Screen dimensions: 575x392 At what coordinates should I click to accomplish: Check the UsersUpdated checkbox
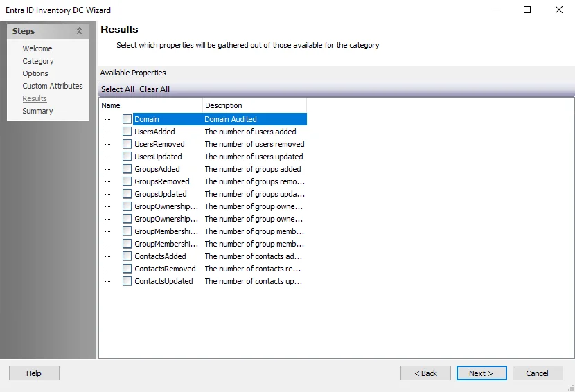pos(127,157)
